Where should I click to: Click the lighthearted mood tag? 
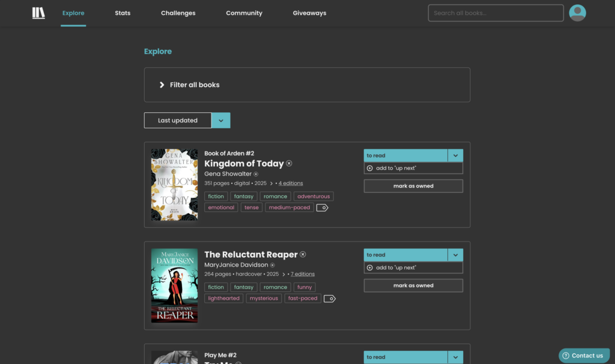click(223, 299)
